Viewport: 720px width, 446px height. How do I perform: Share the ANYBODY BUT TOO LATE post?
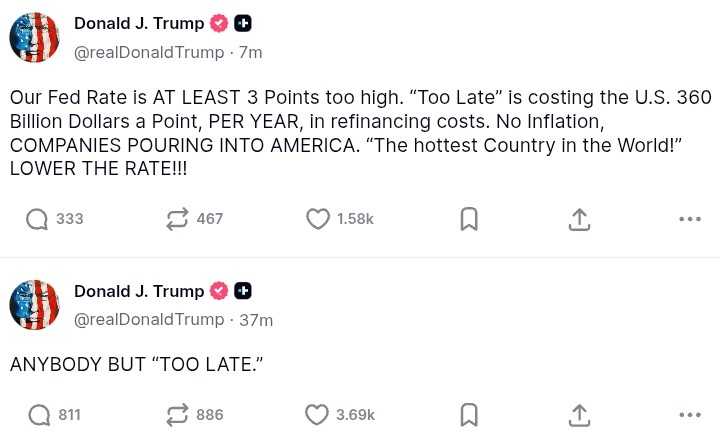coord(579,415)
